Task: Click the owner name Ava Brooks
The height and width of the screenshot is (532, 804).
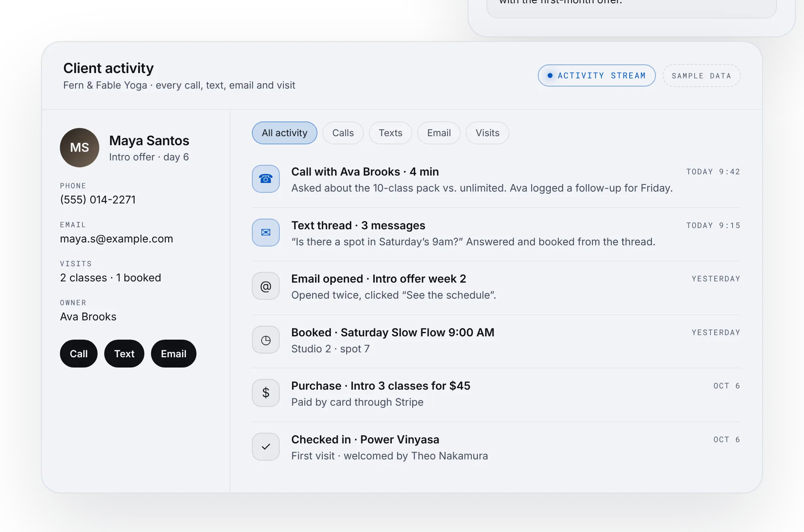Action: coord(88,317)
